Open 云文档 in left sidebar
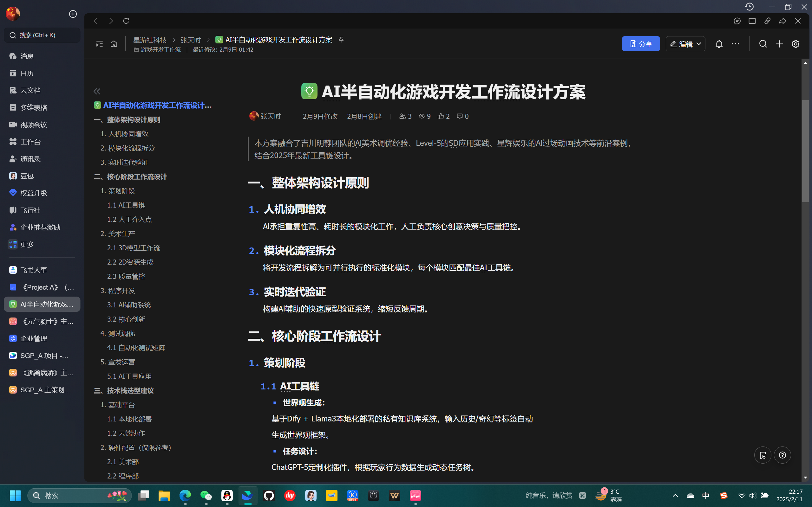 (30, 90)
